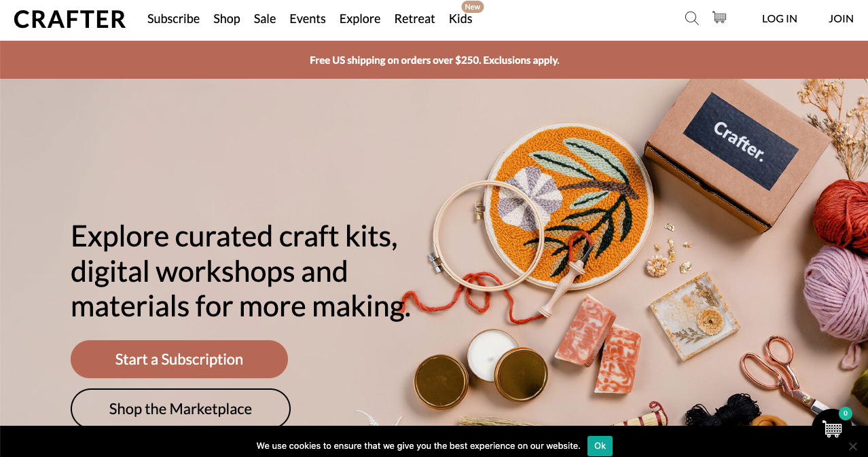The width and height of the screenshot is (868, 457).
Task: Accept cookies with the Ok button
Action: [x=600, y=446]
